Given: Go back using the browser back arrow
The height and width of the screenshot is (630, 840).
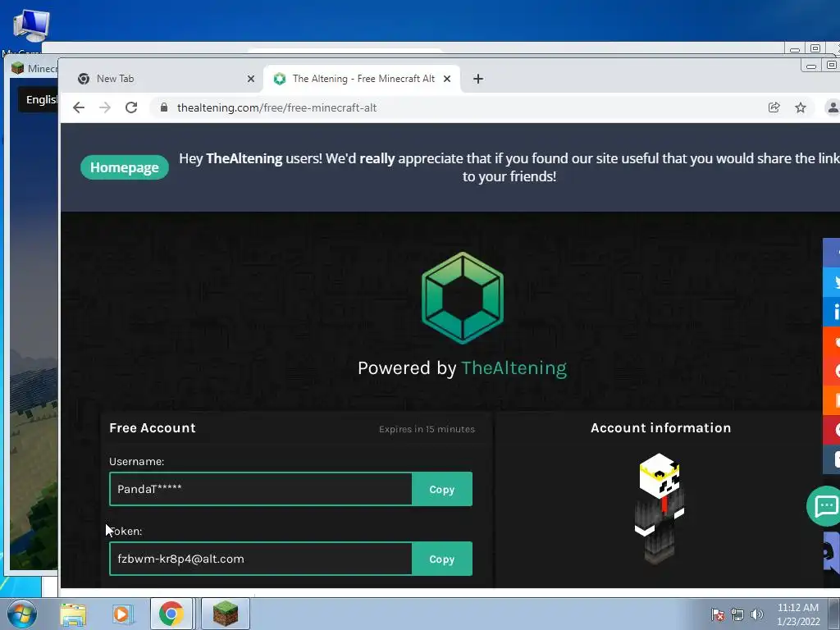Looking at the screenshot, I should tap(79, 107).
